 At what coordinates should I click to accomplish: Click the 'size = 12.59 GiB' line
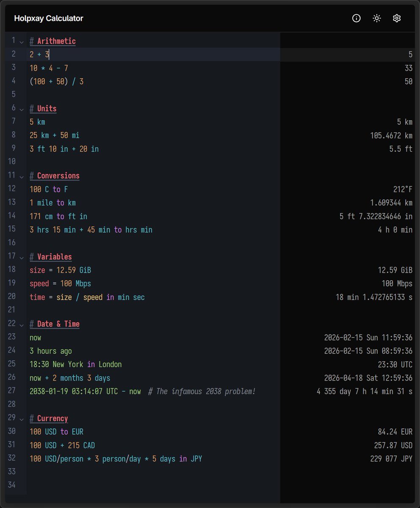click(x=60, y=270)
